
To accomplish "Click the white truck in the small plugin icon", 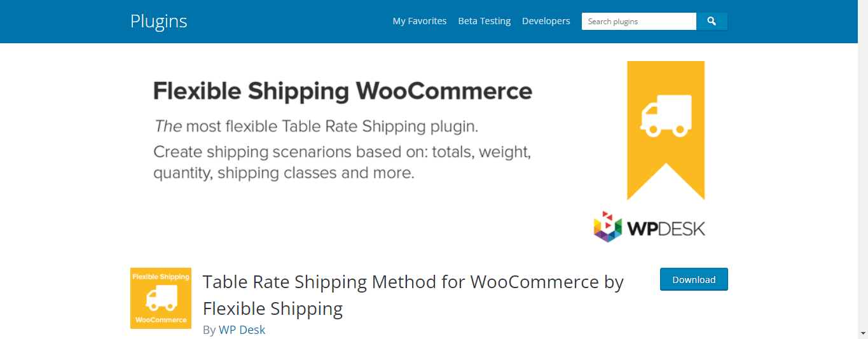I will coord(160,298).
